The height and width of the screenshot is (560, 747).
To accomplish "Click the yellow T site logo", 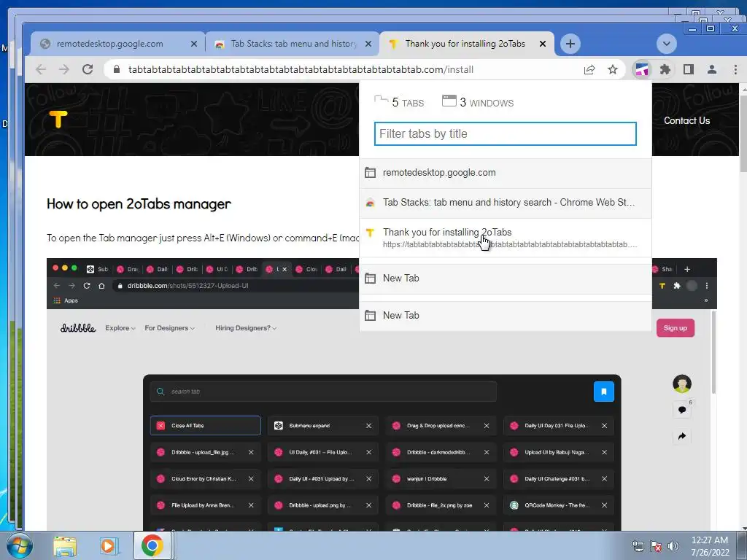I will (58, 120).
